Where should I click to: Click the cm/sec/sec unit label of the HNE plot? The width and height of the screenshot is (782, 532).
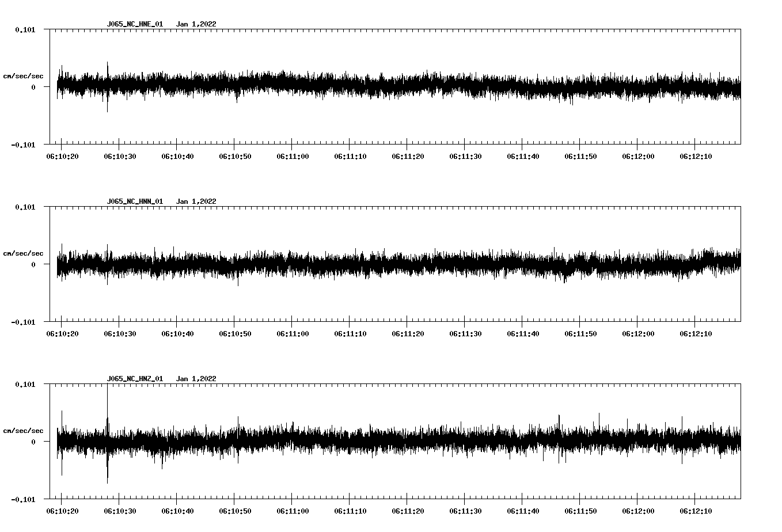(23, 76)
